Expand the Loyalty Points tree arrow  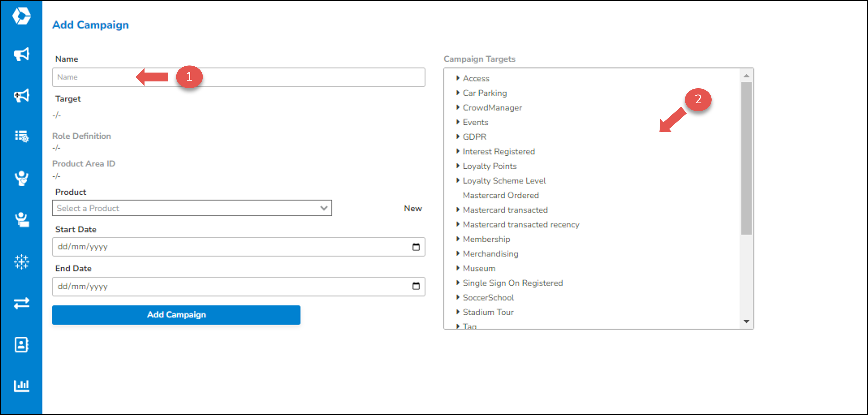(458, 166)
